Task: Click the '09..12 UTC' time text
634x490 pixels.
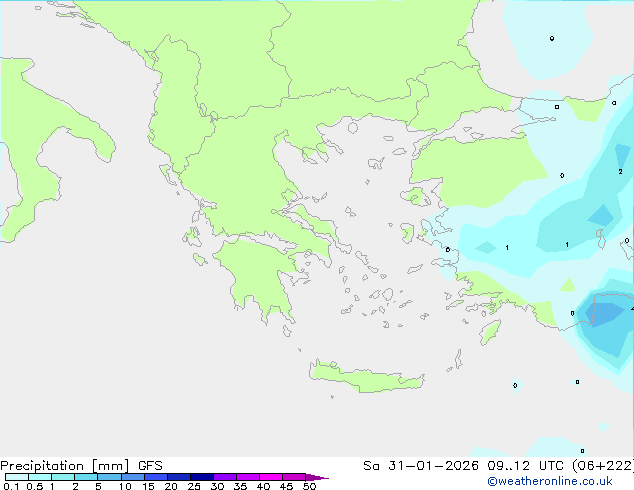Action: [527, 466]
